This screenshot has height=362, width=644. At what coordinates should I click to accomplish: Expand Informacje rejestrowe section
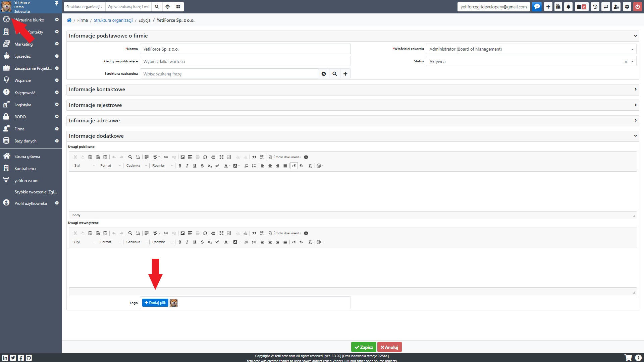coord(353,105)
